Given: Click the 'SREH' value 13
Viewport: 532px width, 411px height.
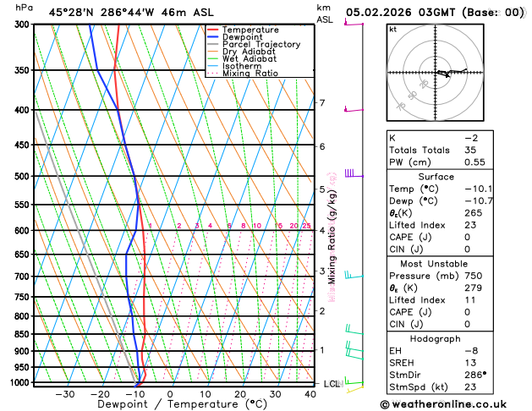Looking at the screenshot, I should click(x=470, y=363).
